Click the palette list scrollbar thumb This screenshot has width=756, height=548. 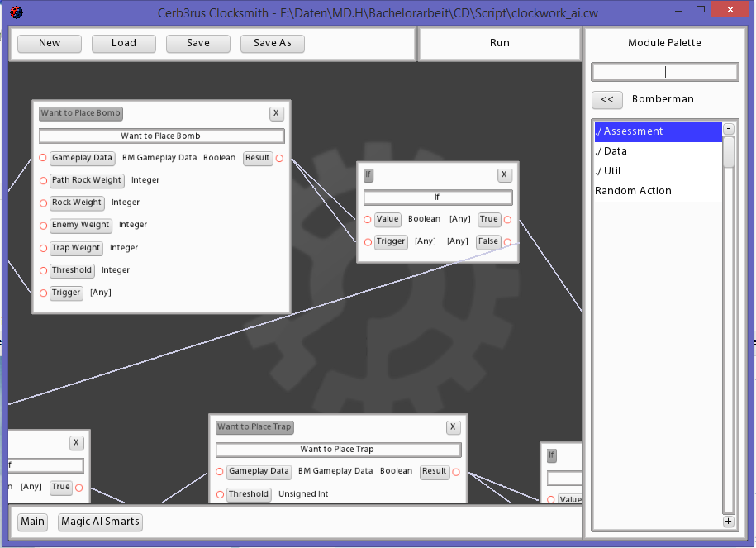click(728, 153)
